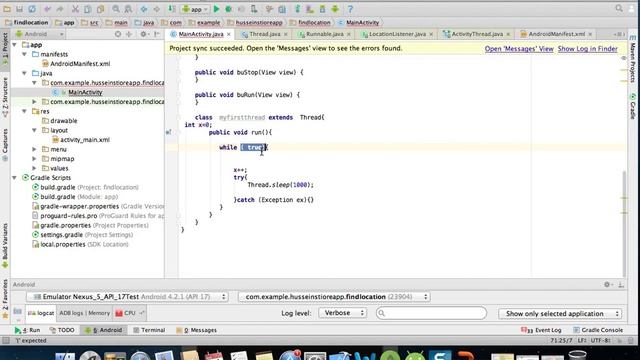Expand the mipmap folder node
The width and height of the screenshot is (640, 360).
(35, 159)
